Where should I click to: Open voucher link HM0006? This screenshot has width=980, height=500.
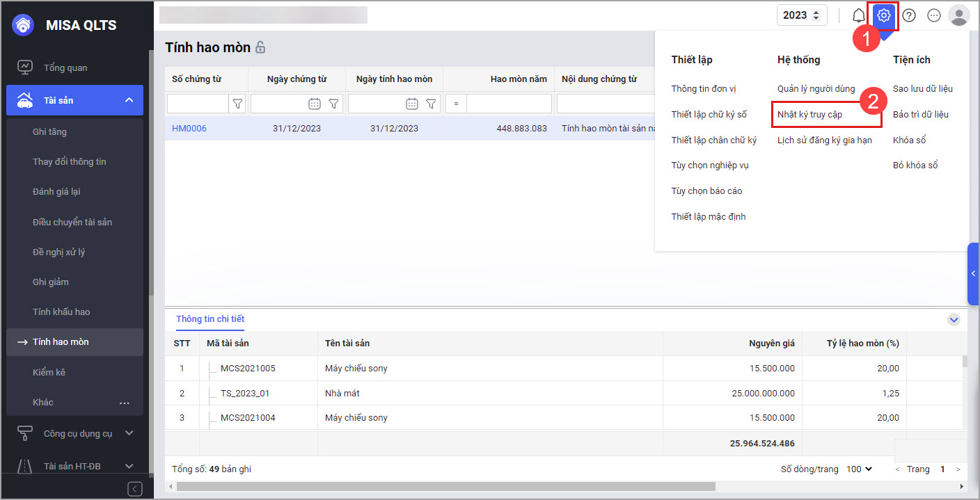[189, 129]
